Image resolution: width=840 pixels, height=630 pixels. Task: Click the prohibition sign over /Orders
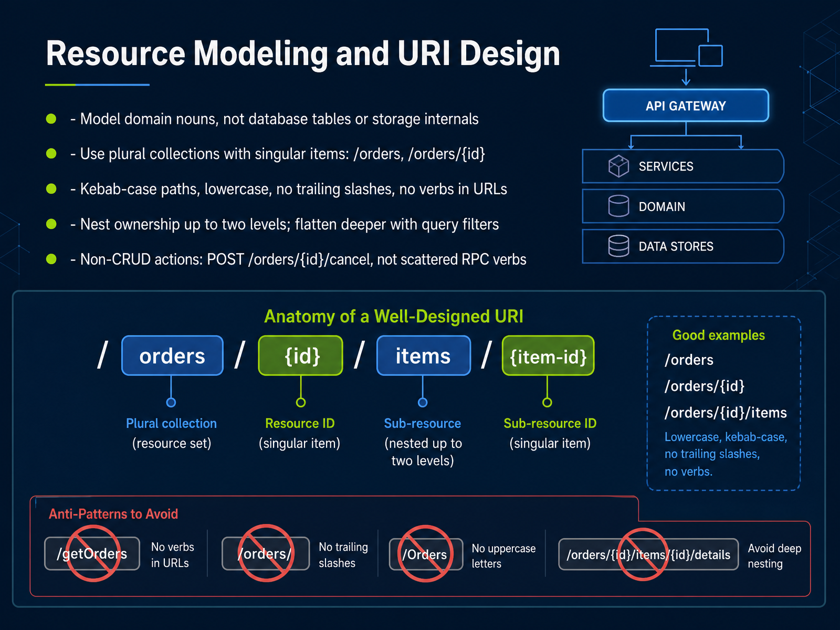point(425,553)
